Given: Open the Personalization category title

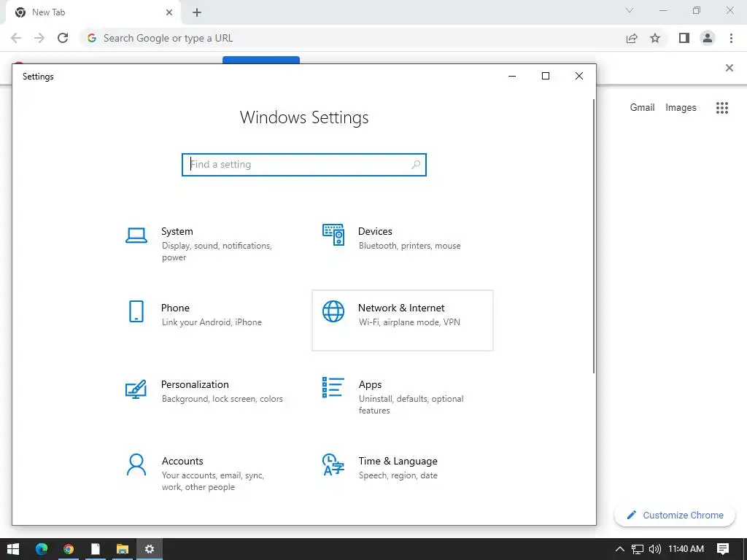Looking at the screenshot, I should click(195, 384).
